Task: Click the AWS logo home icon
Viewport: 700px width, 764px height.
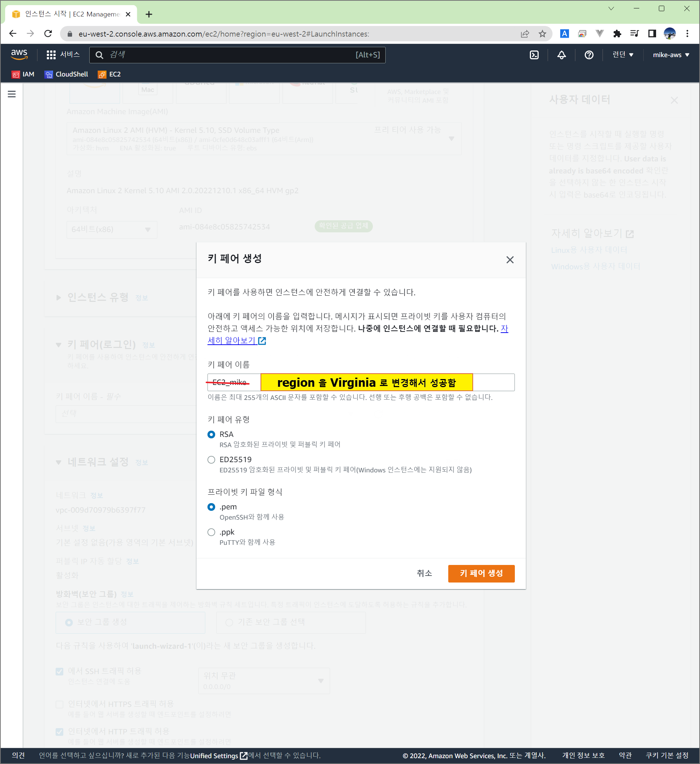Action: 19,55
